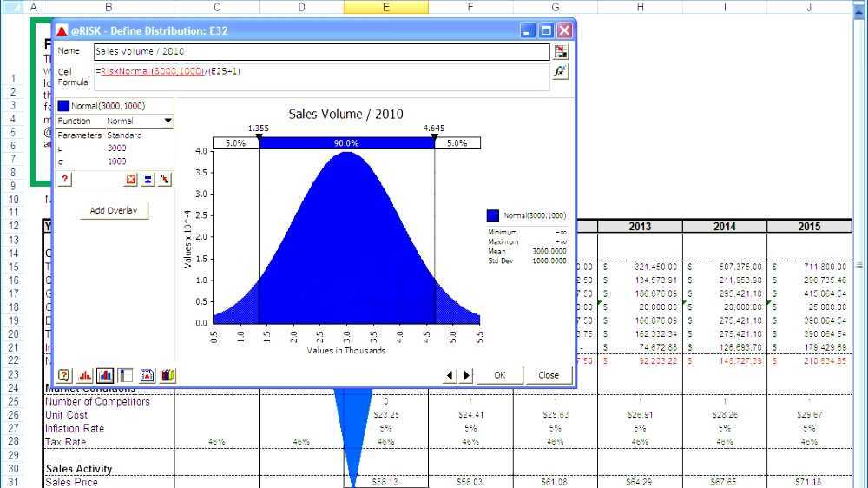This screenshot has height=488, width=868.
Task: Click the blue legend swatch beside the graph
Action: point(493,215)
